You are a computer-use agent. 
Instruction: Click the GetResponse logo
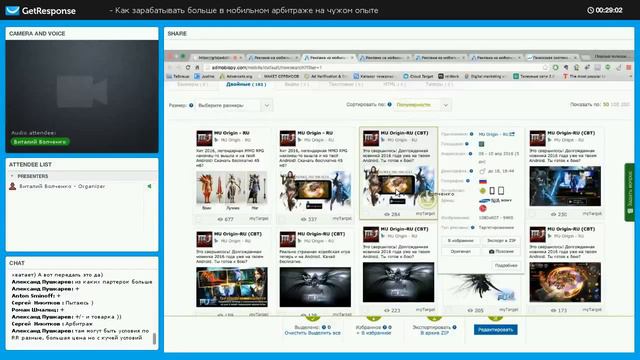click(x=40, y=11)
